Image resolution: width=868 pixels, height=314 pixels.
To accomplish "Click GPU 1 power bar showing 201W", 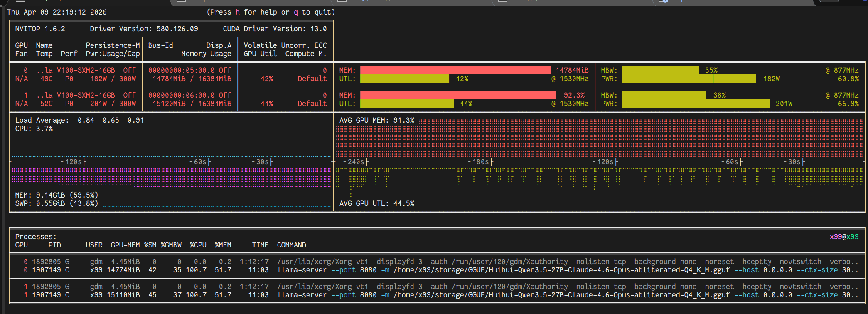I will pos(695,104).
